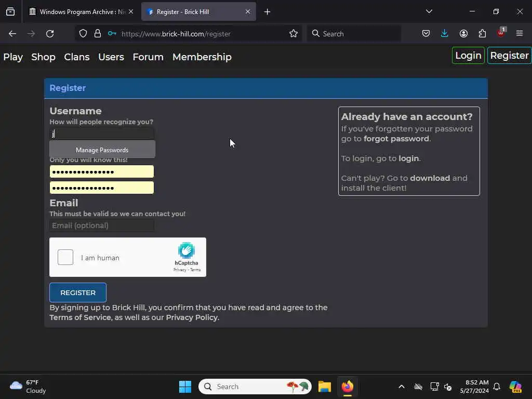Viewport: 532px width, 399px height.
Task: Open the Pocket save icon
Action: click(426, 34)
